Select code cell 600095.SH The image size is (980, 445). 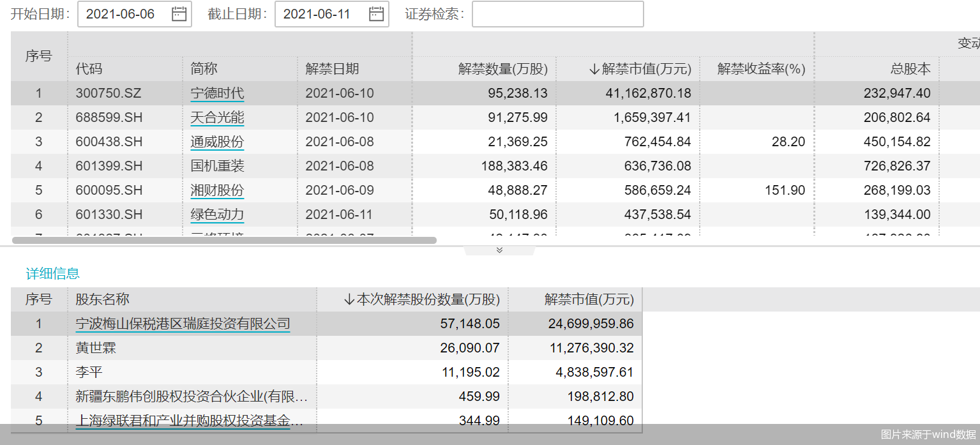click(x=109, y=190)
